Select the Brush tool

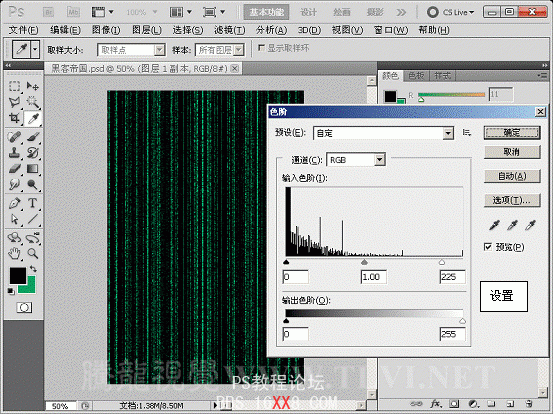32,136
